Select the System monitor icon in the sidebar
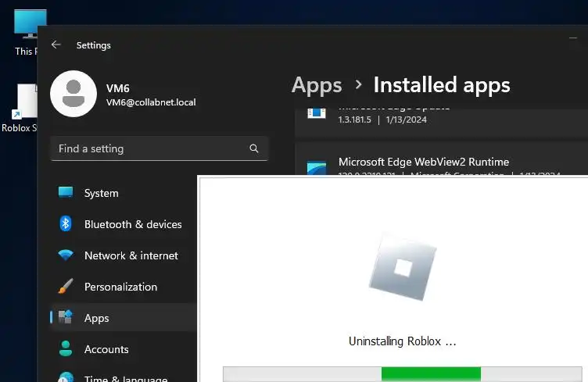This screenshot has height=382, width=588. tap(66, 192)
